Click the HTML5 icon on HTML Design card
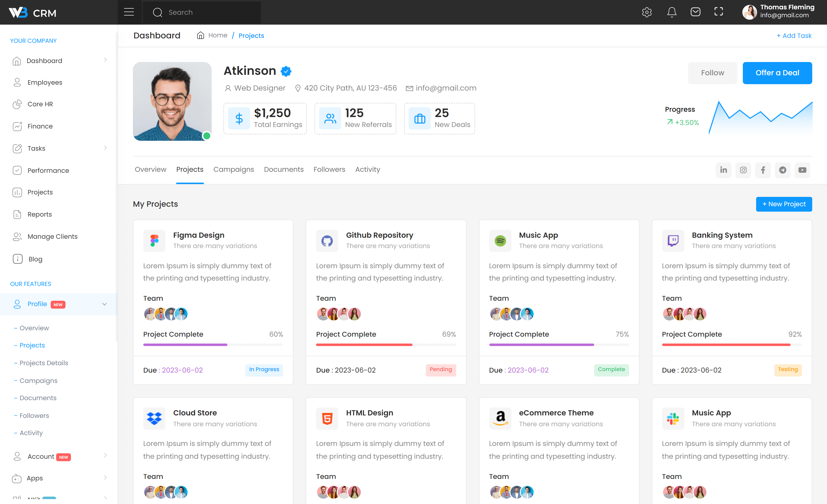Viewport: 827px width, 504px height. pos(327,418)
